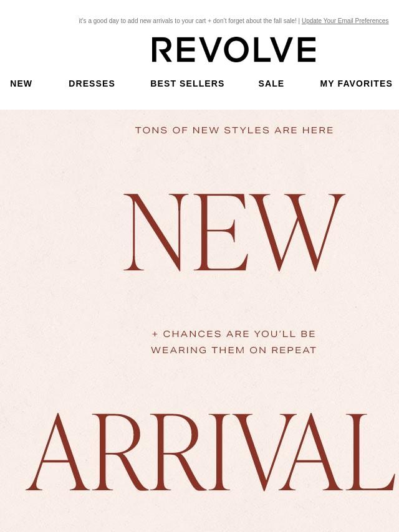Open the Update Your Email Preferences link
This screenshot has width=399, height=532.
click(345, 21)
